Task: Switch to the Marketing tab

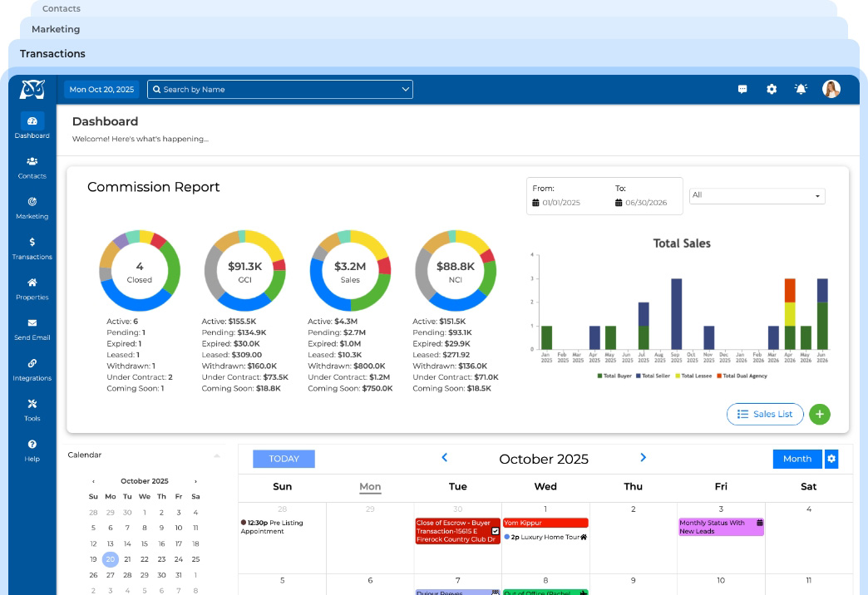Action: (55, 29)
